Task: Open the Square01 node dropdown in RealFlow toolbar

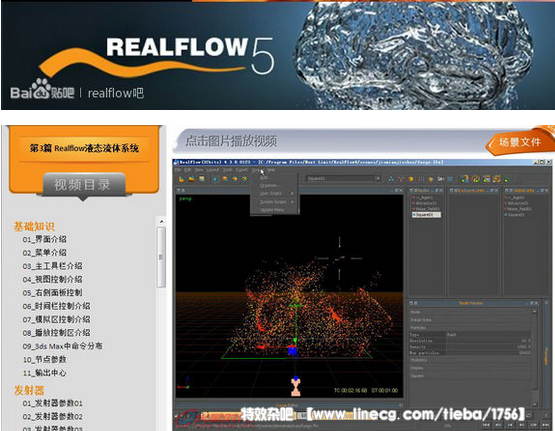Action: point(343,179)
